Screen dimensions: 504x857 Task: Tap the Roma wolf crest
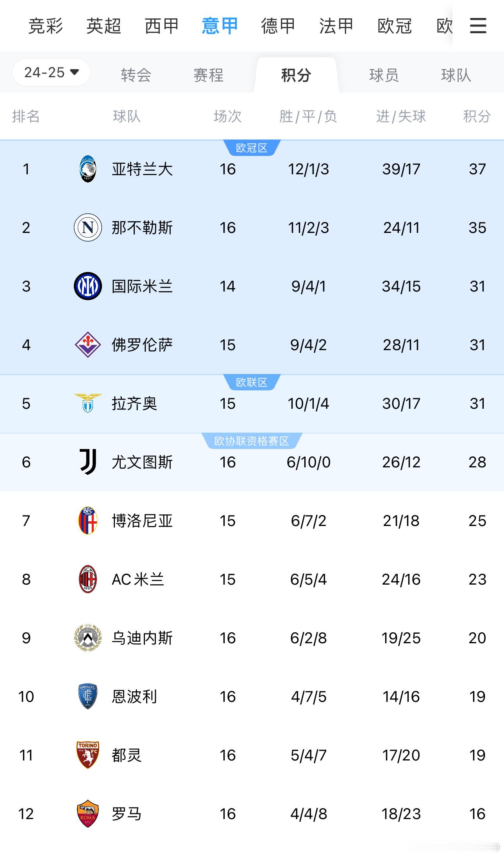(88, 814)
